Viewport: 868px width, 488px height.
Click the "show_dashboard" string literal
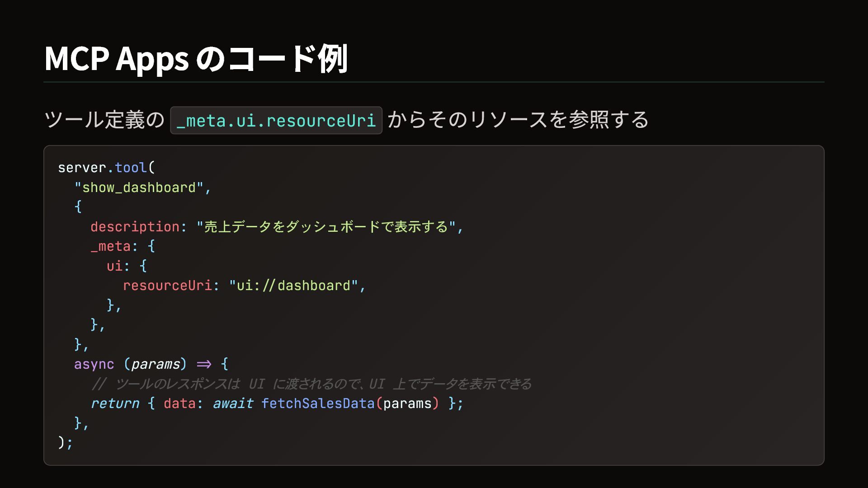(x=139, y=188)
